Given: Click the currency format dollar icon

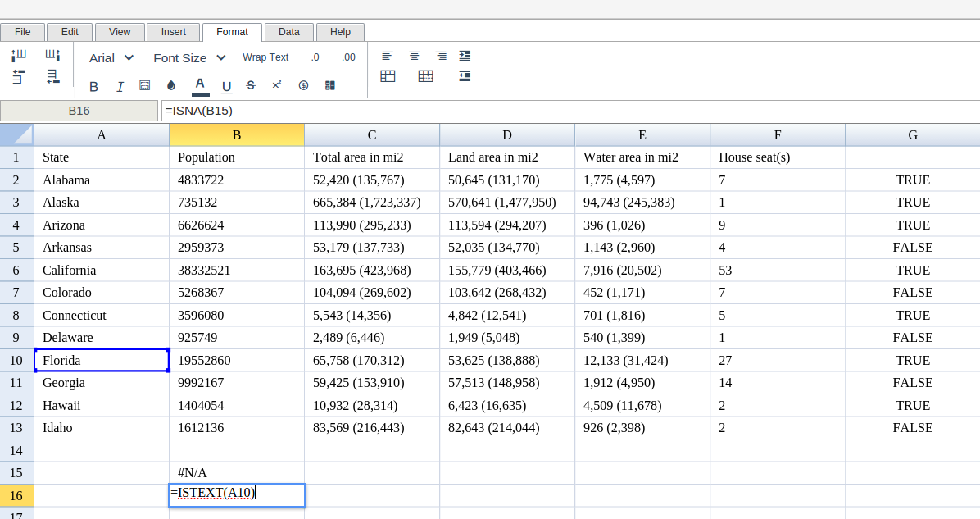Looking at the screenshot, I should (303, 85).
